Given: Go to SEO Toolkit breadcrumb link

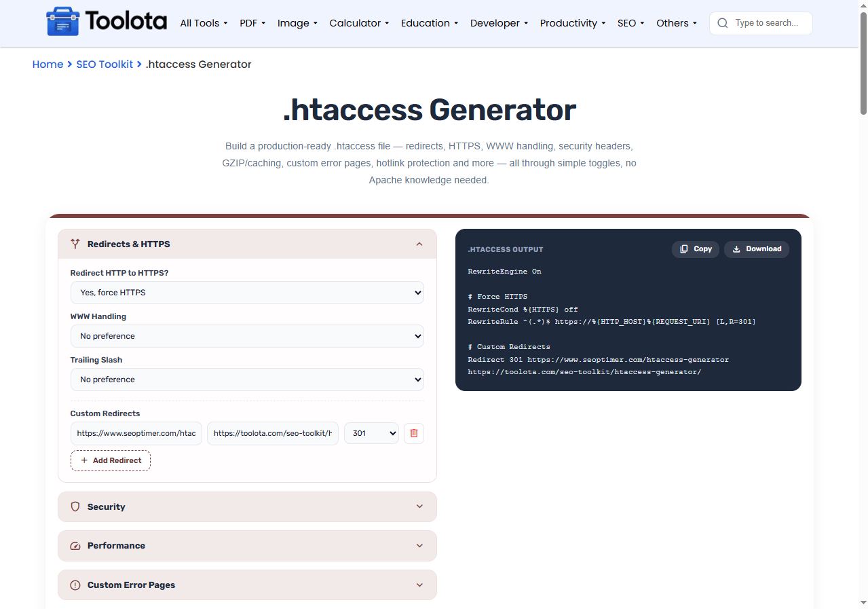Looking at the screenshot, I should coord(105,64).
